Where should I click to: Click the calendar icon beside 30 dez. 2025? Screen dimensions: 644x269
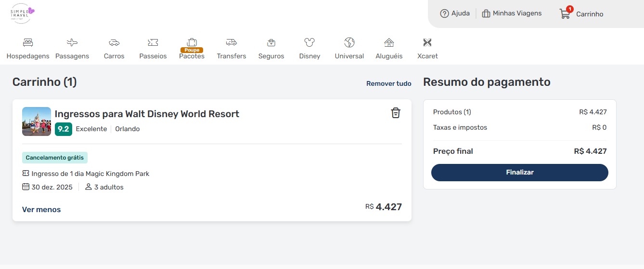point(26,187)
